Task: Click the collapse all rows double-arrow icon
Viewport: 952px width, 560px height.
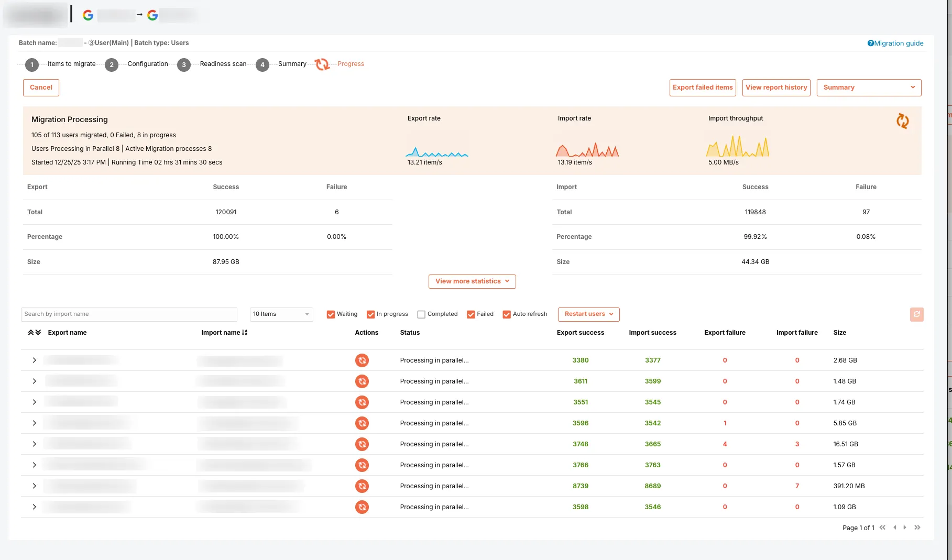Action: click(x=34, y=333)
